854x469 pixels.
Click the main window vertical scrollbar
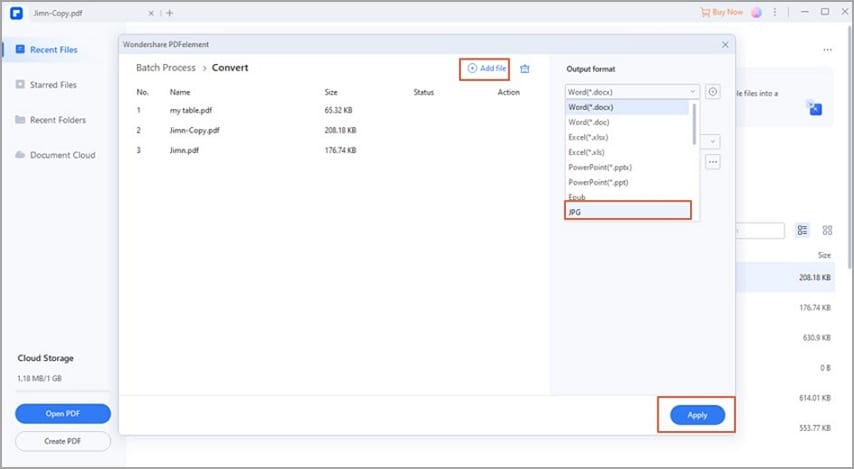pos(851,146)
